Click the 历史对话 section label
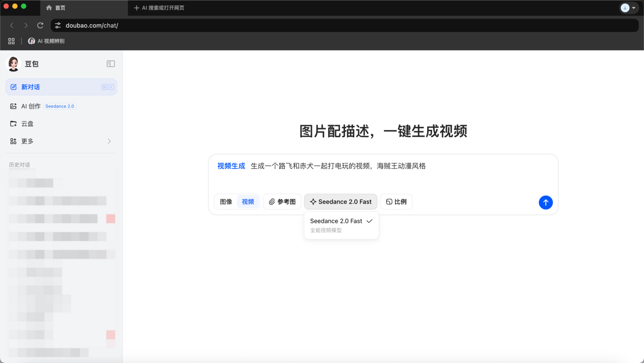The height and width of the screenshot is (363, 644). [x=20, y=165]
